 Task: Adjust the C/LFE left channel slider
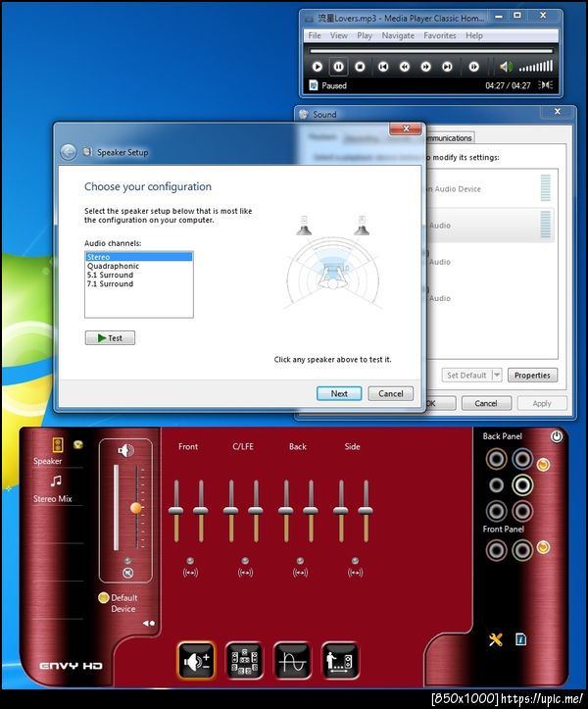point(231,511)
